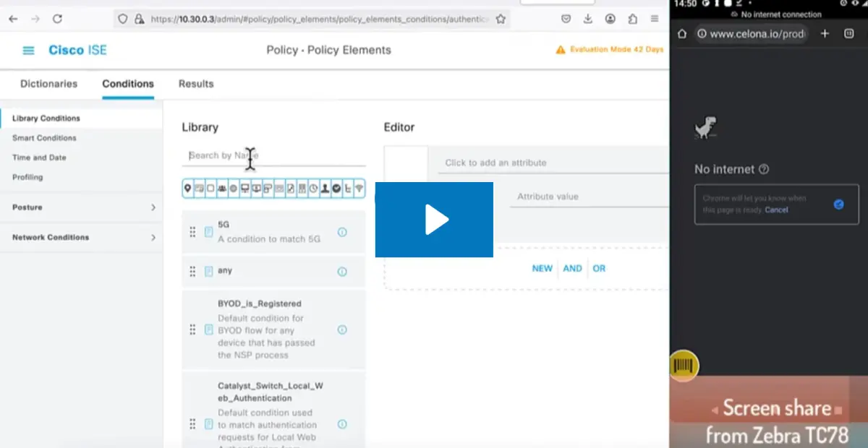Viewport: 868px width, 448px height.
Task: Filter library by checkmark circle icon
Action: pyautogui.click(x=336, y=189)
